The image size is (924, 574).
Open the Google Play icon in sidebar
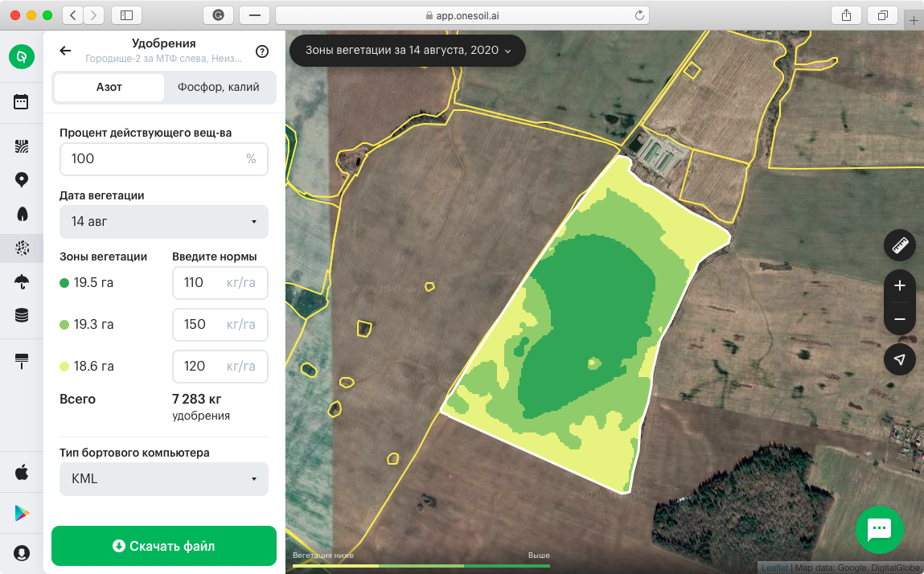tap(22, 513)
